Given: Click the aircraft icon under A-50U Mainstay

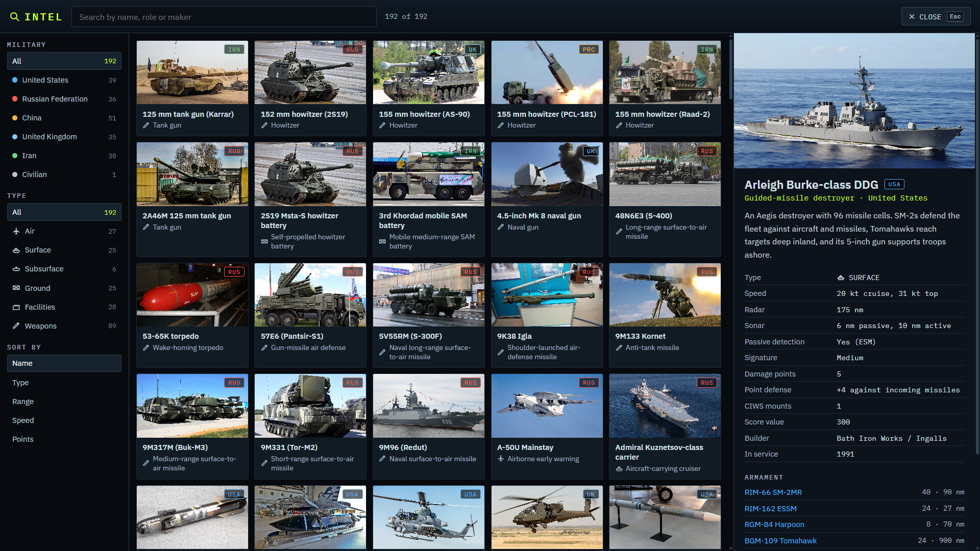Looking at the screenshot, I should [x=501, y=459].
